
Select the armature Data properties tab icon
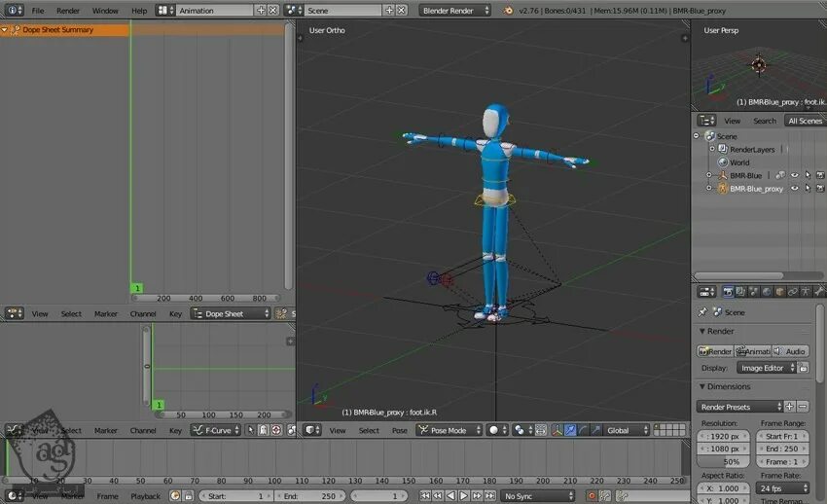point(806,292)
